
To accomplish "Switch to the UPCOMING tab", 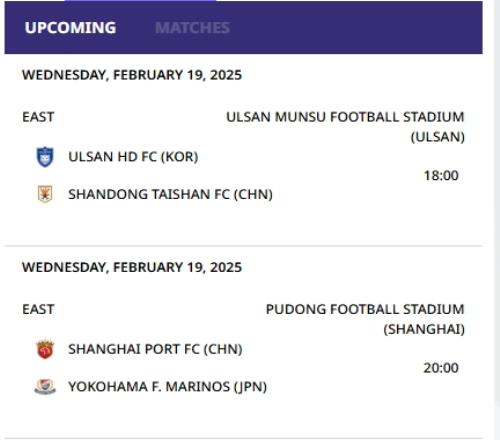I will (70, 28).
